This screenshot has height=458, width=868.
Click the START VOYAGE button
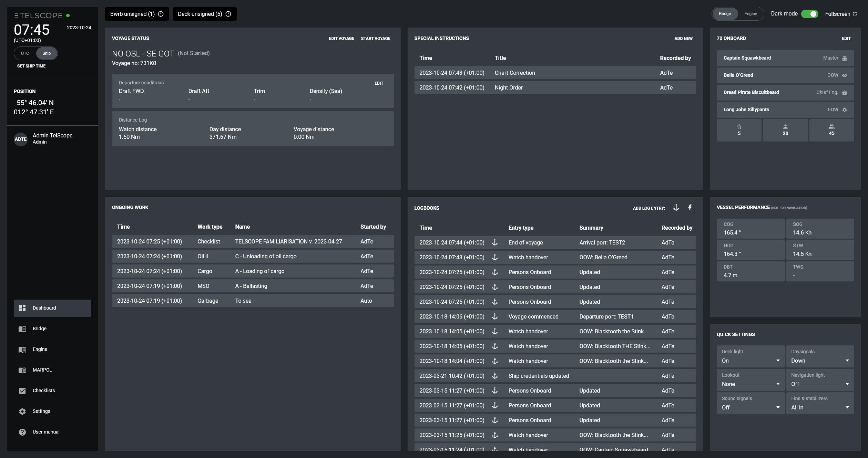376,39
